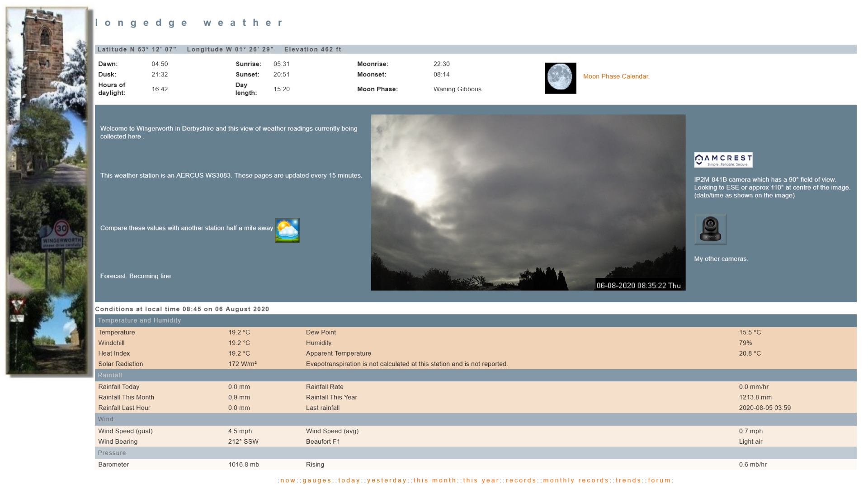Click the moon phase image icon

561,78
